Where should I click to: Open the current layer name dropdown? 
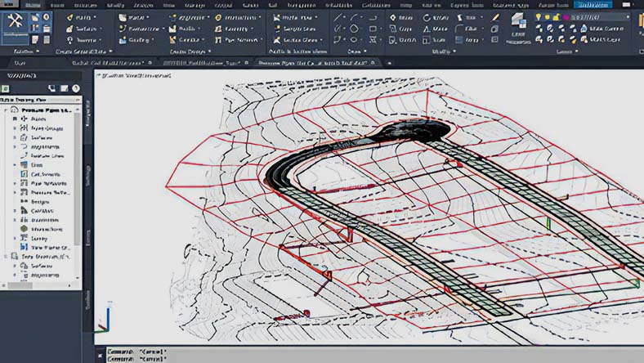[x=628, y=17]
